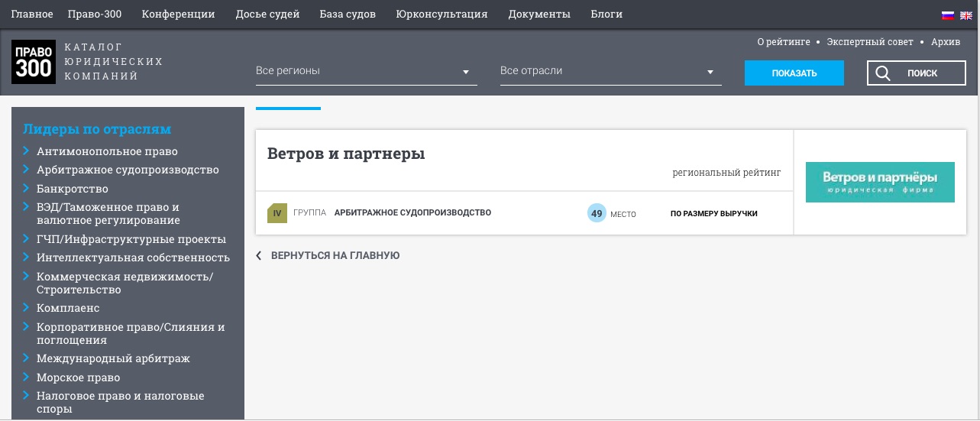980x421 pixels.
Task: Open Антимонопольное право category
Action: coord(107,151)
